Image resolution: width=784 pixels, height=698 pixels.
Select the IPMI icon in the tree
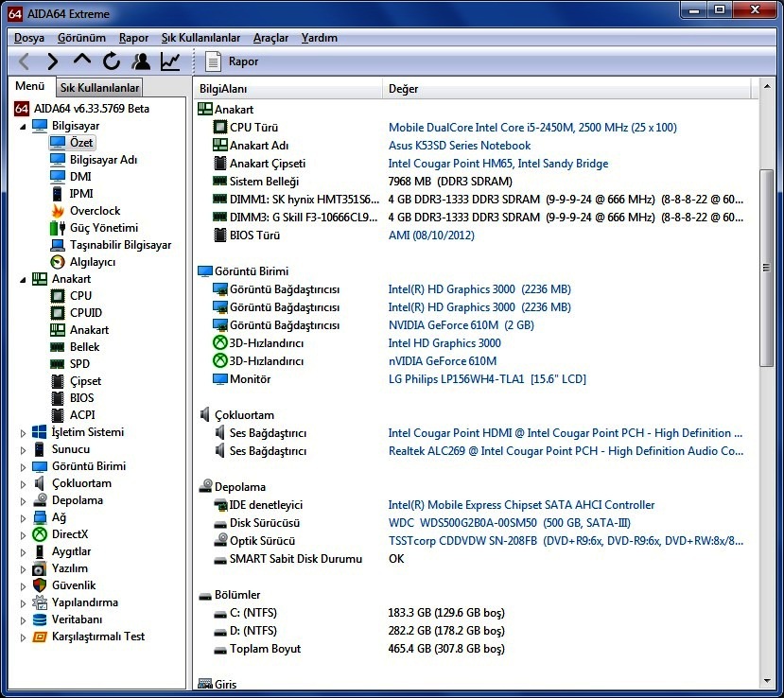(58, 194)
